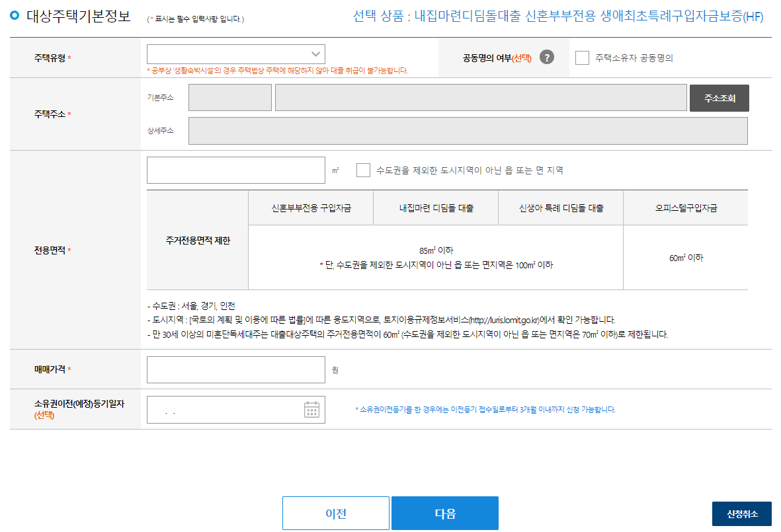Click the 전용면적 area input field
Screen dimensions: 781x532
tap(236, 170)
